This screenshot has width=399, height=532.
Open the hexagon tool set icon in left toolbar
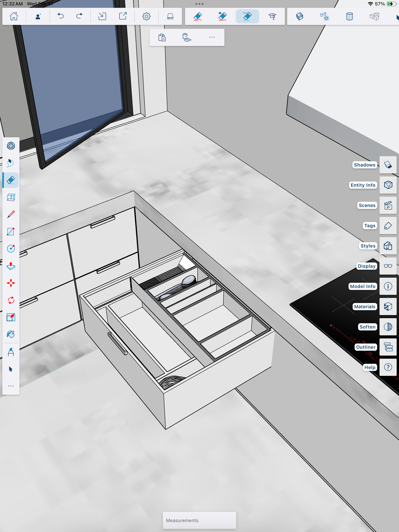pyautogui.click(x=11, y=146)
